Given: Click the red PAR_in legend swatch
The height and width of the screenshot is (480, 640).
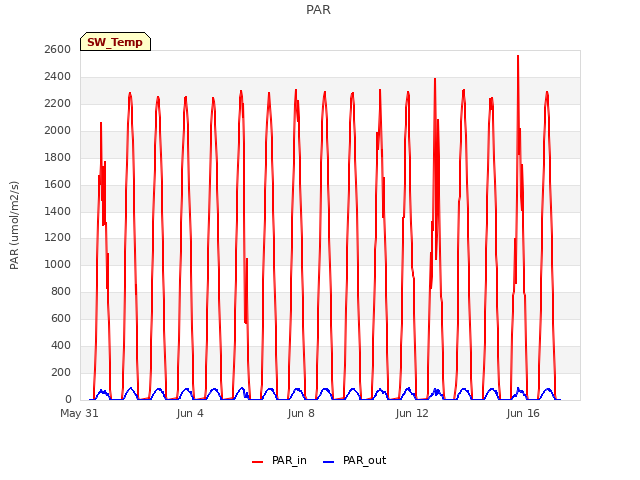Looking at the screenshot, I should click(257, 462).
